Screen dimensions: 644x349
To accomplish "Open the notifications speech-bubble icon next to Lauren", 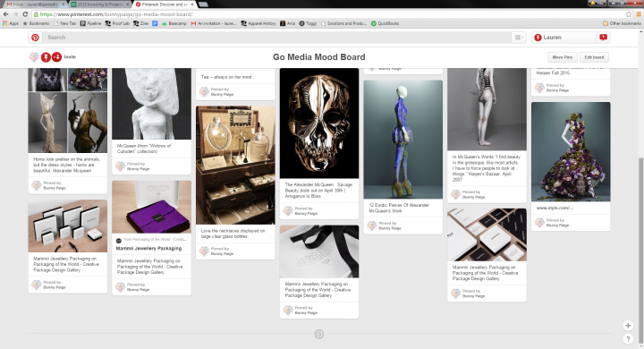I will pyautogui.click(x=603, y=38).
